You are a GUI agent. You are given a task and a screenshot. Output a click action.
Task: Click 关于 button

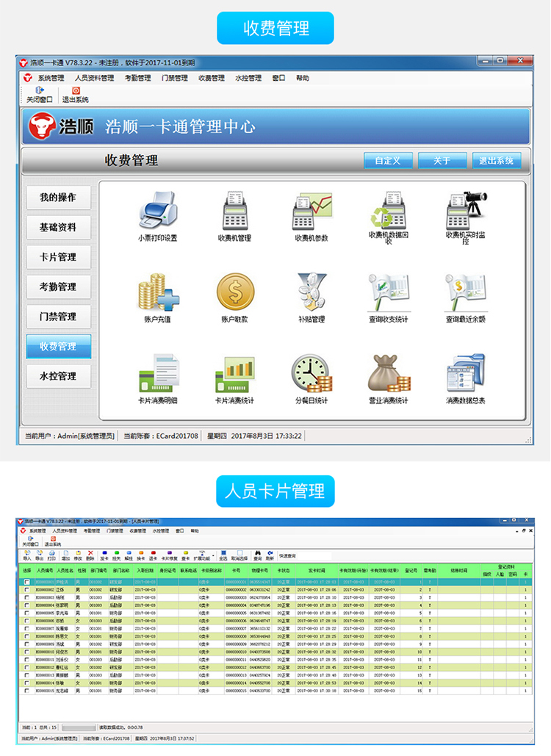442,161
